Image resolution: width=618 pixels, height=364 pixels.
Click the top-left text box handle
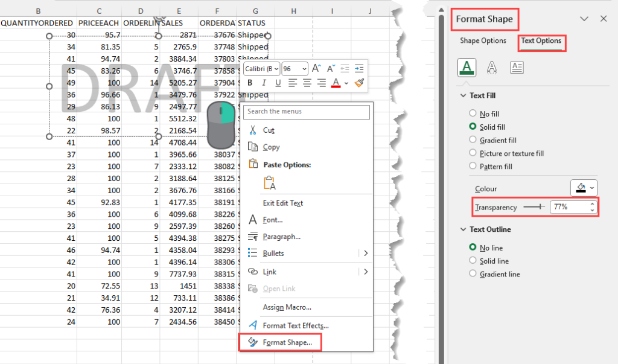(49, 36)
